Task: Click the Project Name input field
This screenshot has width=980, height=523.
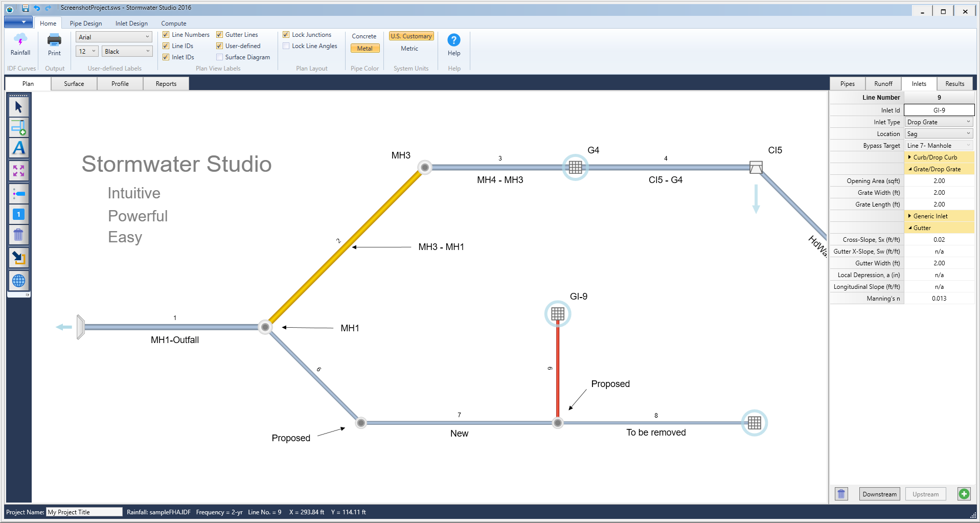Action: click(x=84, y=512)
